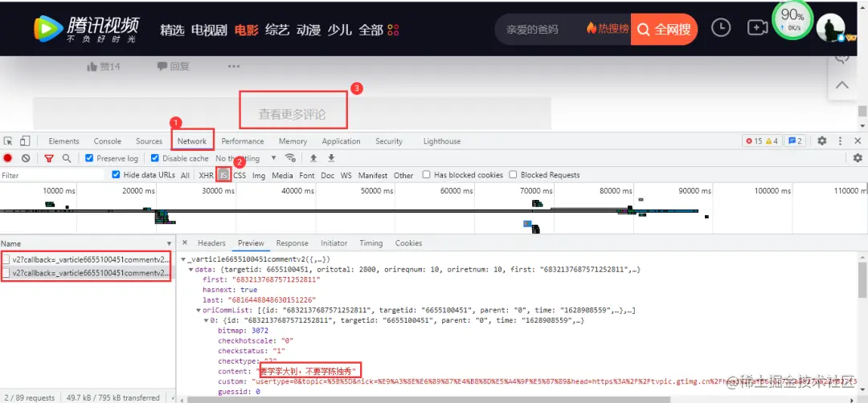
Task: Select the XHR filter type
Action: pos(206,175)
